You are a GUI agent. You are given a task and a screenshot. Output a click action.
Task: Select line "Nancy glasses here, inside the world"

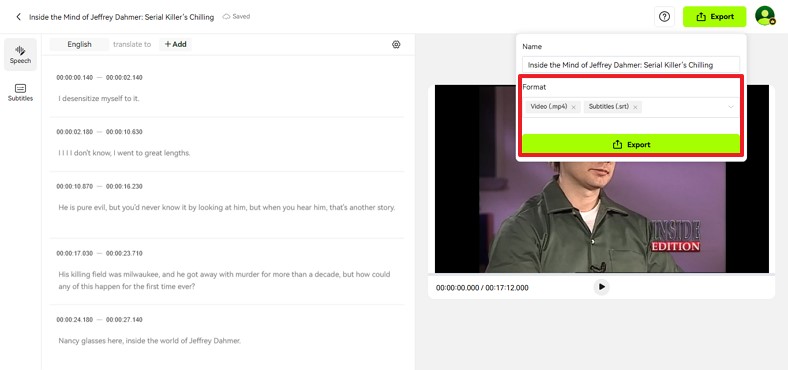coord(150,340)
